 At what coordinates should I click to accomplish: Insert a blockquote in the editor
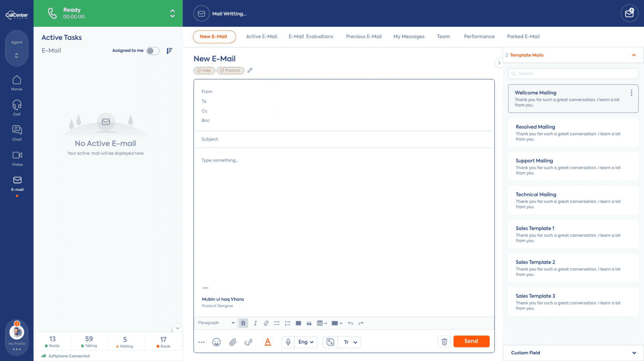pos(309,323)
